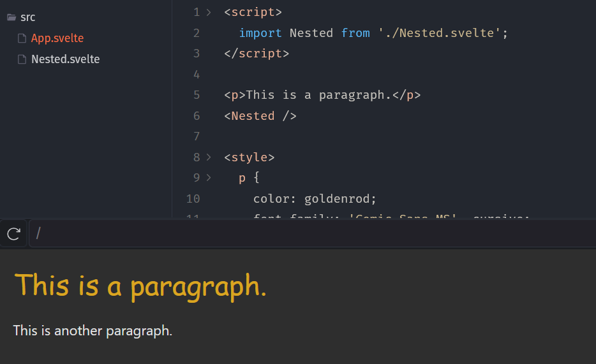The height and width of the screenshot is (364, 596).
Task: Click line number 10 in the gutter
Action: pyautogui.click(x=193, y=198)
